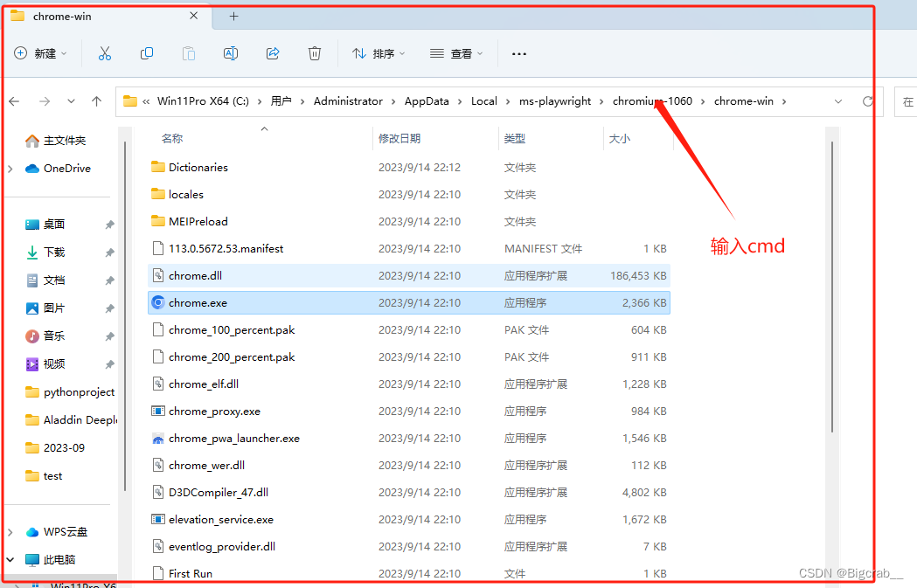Click the elevation_service.exe file icon
Viewport: 917px width, 588px height.
coord(158,519)
